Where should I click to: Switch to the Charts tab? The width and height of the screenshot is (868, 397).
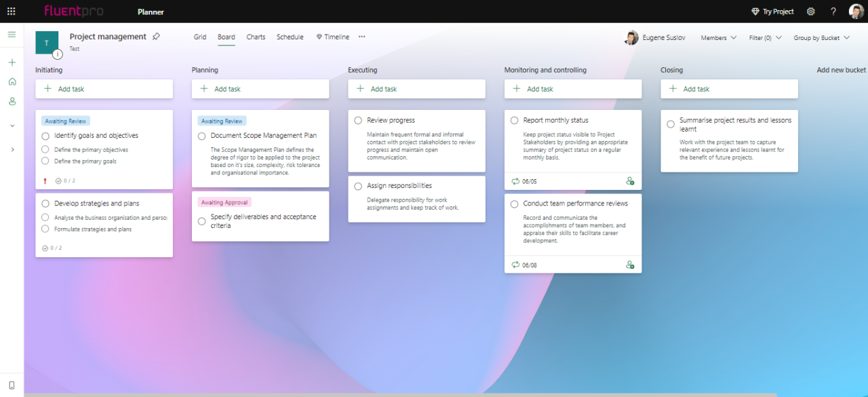point(256,37)
